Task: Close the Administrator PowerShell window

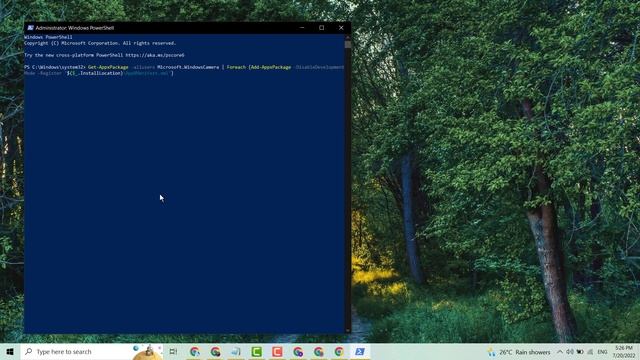Action: tap(341, 28)
